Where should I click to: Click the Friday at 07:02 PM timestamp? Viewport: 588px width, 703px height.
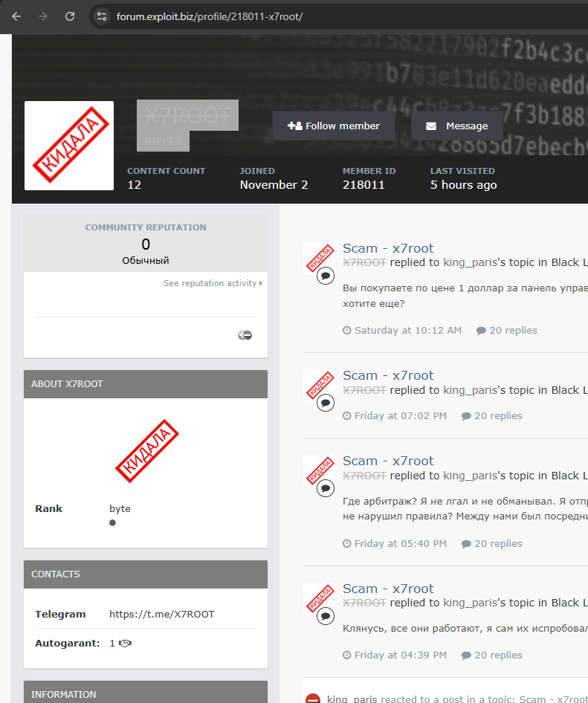coord(400,415)
